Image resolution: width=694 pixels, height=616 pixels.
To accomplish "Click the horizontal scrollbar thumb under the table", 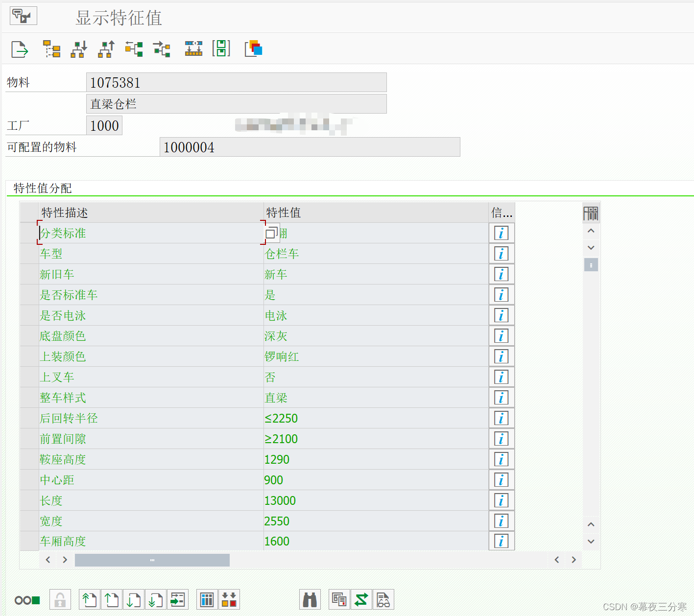I will click(152, 560).
